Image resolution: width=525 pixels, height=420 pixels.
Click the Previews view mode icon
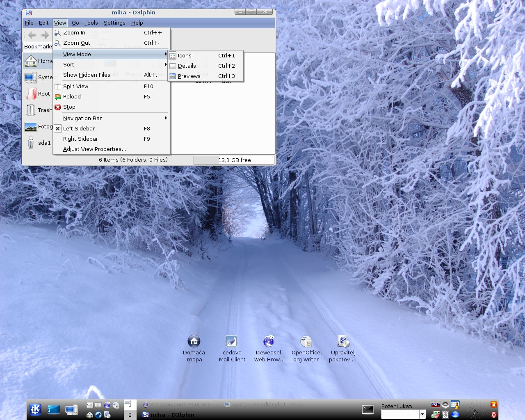pos(173,76)
